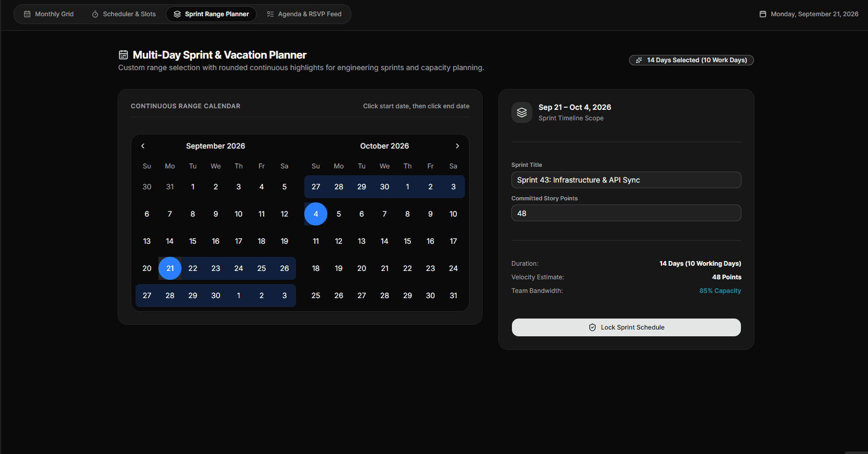The height and width of the screenshot is (454, 868).
Task: Click the "Sep 21 – Oct 4, 2026" heading
Action: [575, 107]
